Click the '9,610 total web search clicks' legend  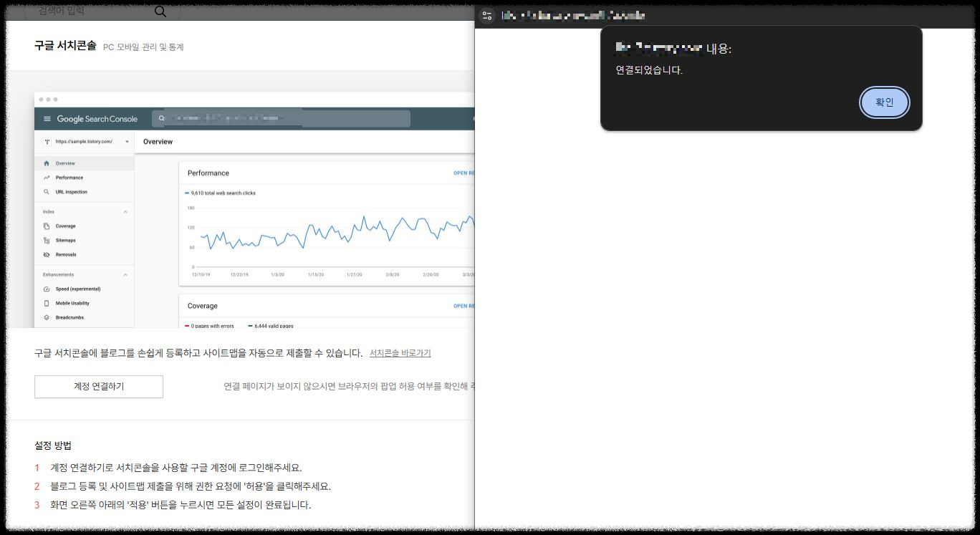point(220,193)
